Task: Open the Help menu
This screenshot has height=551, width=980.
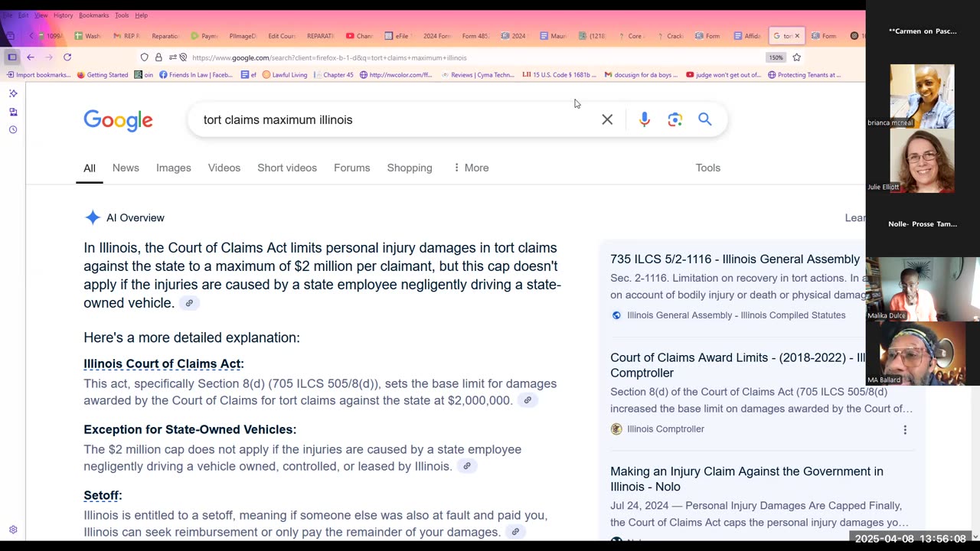Action: click(141, 15)
